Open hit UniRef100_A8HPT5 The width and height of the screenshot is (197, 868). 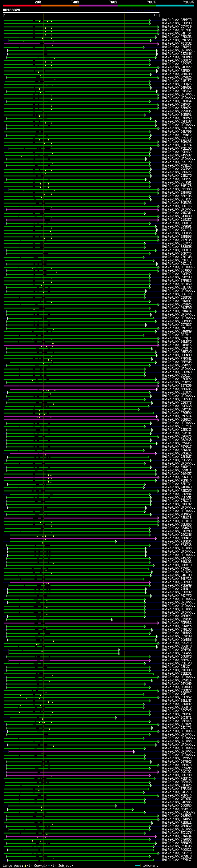point(177,20)
